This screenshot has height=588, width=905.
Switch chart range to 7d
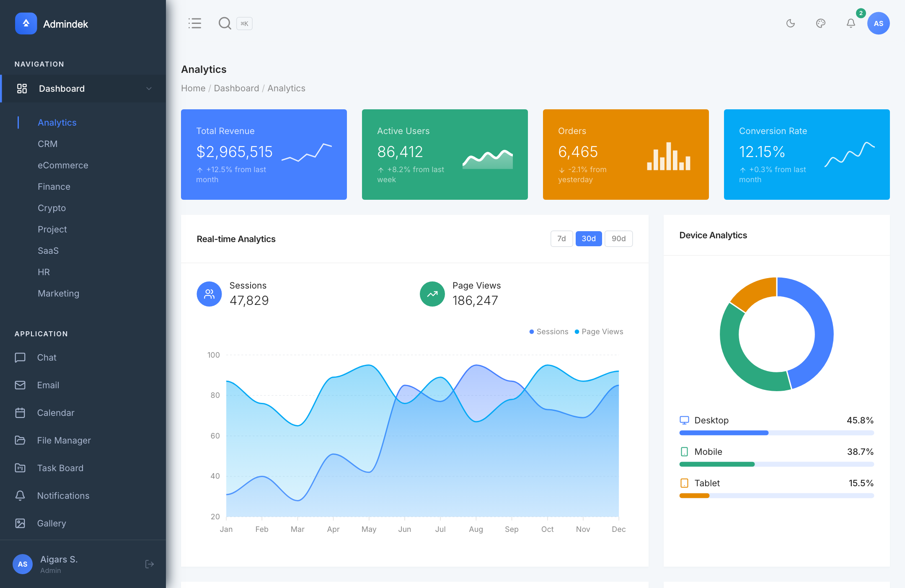click(x=561, y=239)
